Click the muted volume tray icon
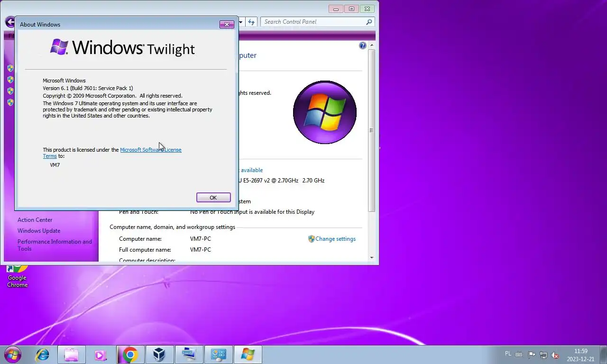Viewport: 607px width, 364px height. pyautogui.click(x=555, y=355)
